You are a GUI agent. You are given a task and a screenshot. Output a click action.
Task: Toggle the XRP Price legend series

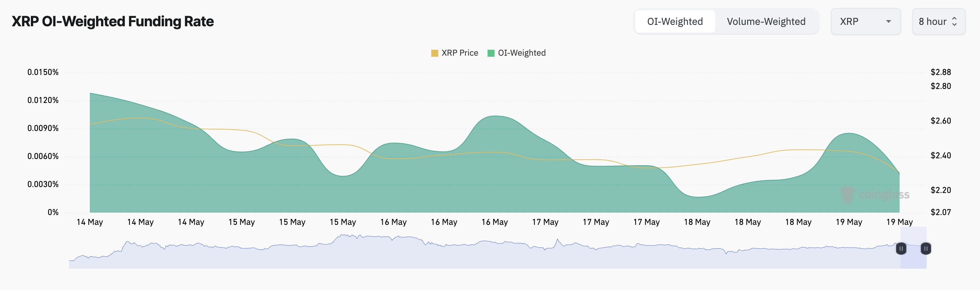(454, 53)
